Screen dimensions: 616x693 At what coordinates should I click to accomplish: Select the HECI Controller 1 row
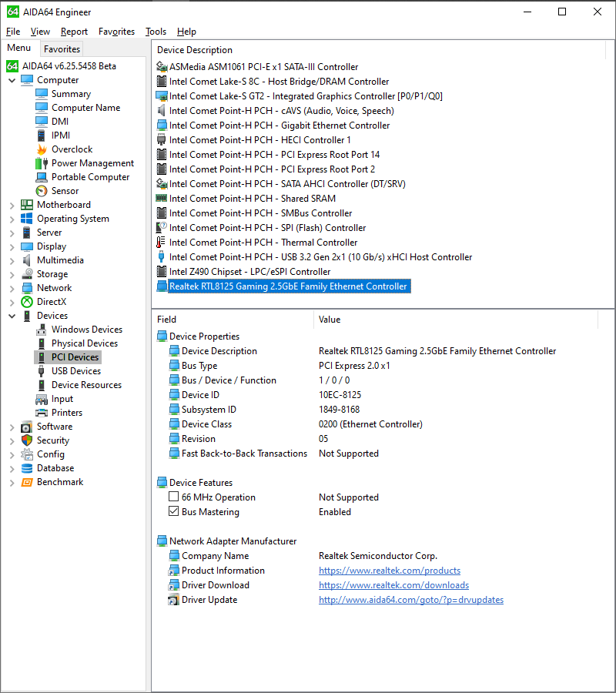coord(259,140)
